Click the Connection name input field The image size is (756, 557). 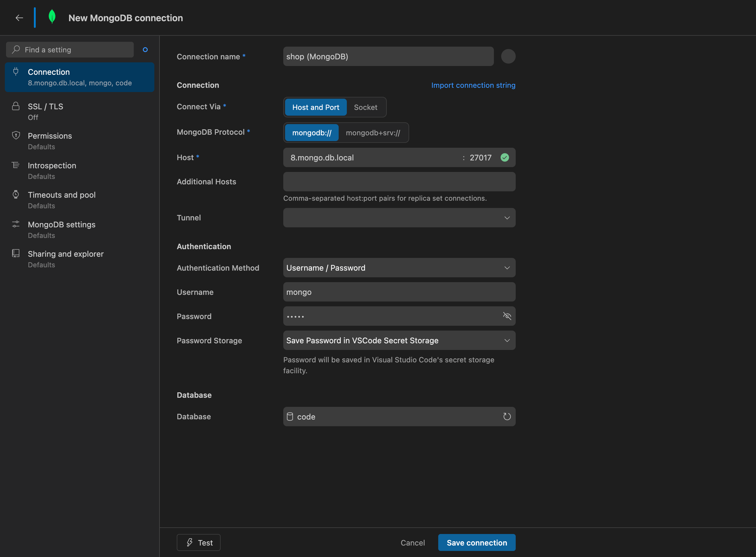pyautogui.click(x=388, y=56)
